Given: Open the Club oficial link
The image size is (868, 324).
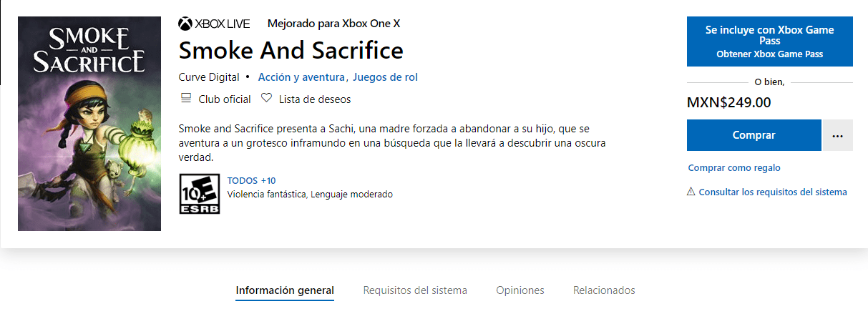Looking at the screenshot, I should pyautogui.click(x=225, y=99).
